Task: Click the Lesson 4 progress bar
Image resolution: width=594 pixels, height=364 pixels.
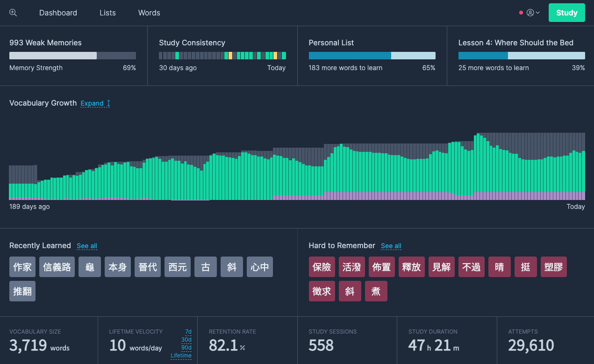Action: [x=521, y=56]
